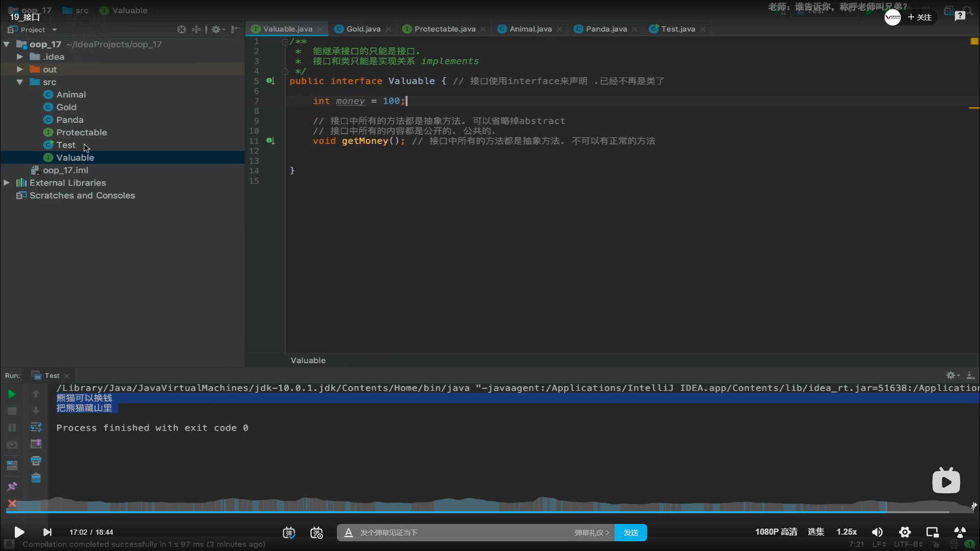Click the soft-wrap icon in Run toolbar
980x551 pixels.
coord(36,427)
